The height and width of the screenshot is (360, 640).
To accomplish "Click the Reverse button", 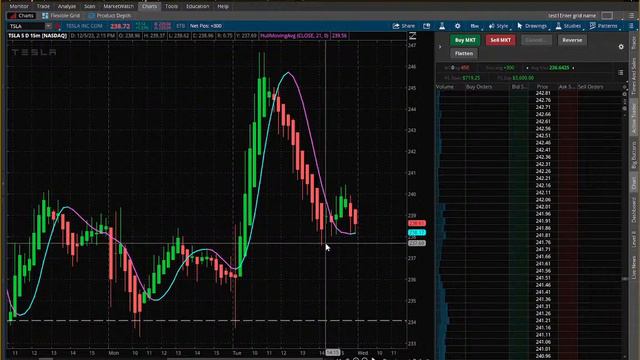I will (x=572, y=40).
